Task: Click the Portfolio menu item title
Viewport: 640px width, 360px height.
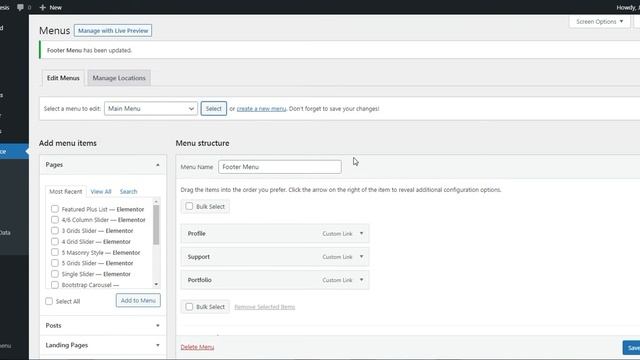Action: pyautogui.click(x=200, y=280)
